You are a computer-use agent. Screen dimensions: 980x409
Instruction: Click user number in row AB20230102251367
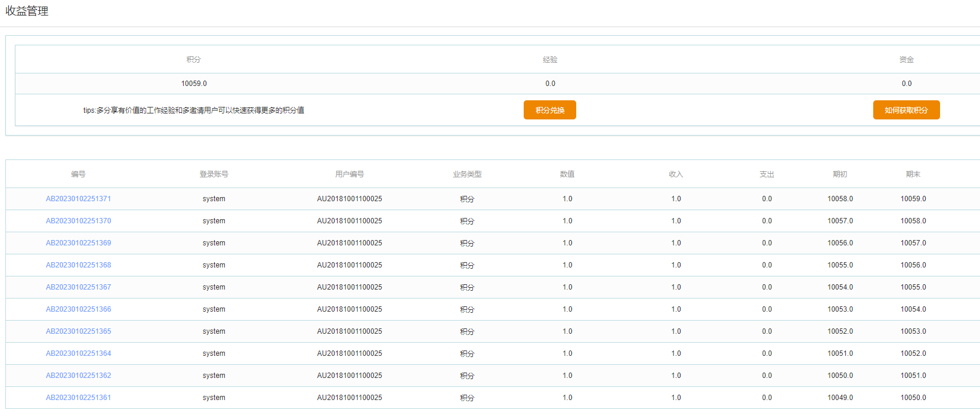(350, 287)
